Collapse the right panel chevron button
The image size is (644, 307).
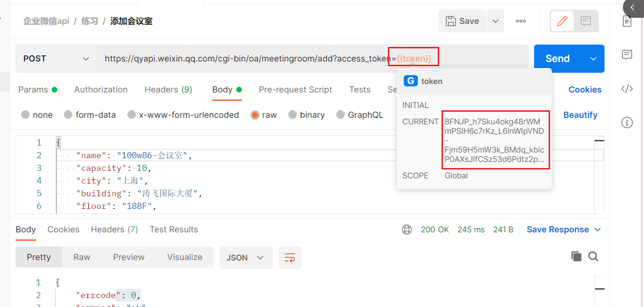tap(633, 8)
